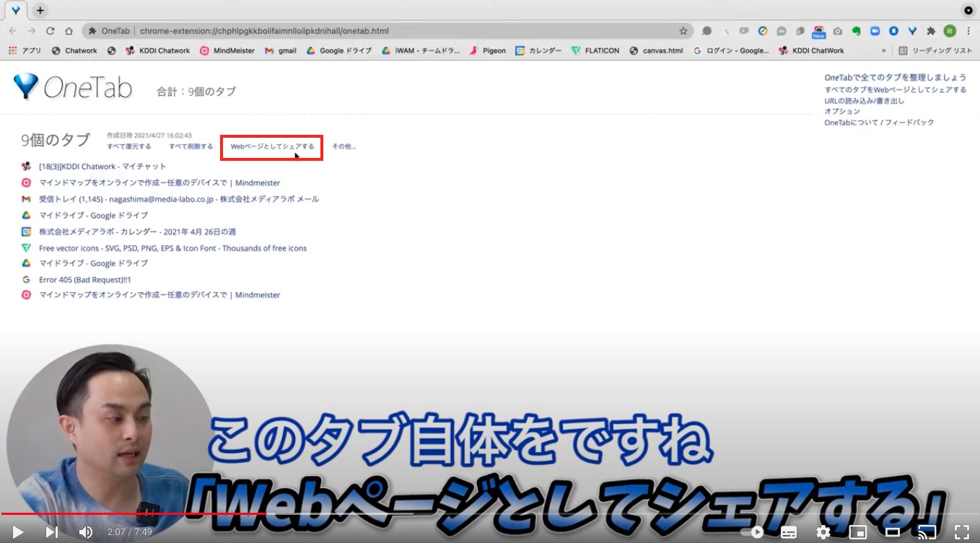Open the アプリ apps bookmark
This screenshot has height=543, width=980.
25,50
